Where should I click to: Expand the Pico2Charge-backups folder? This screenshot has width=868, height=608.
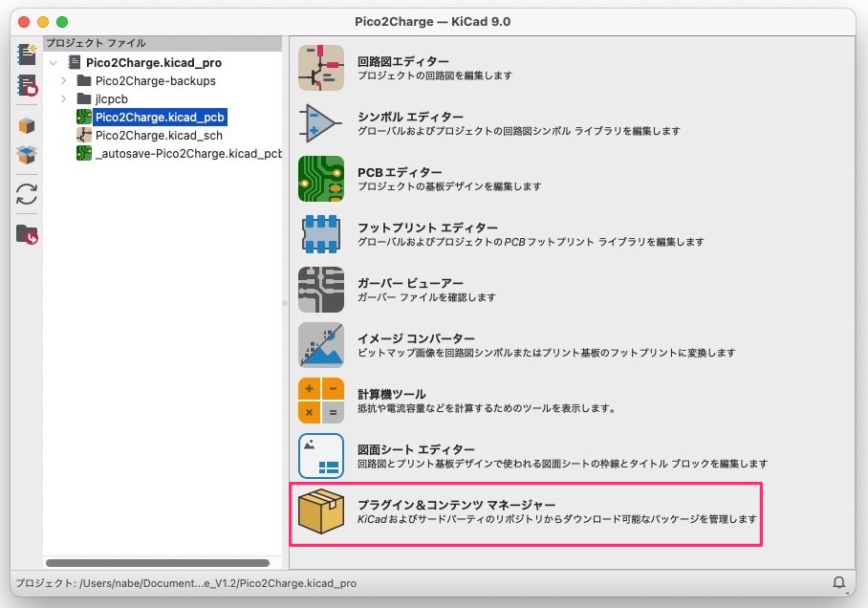[63, 80]
